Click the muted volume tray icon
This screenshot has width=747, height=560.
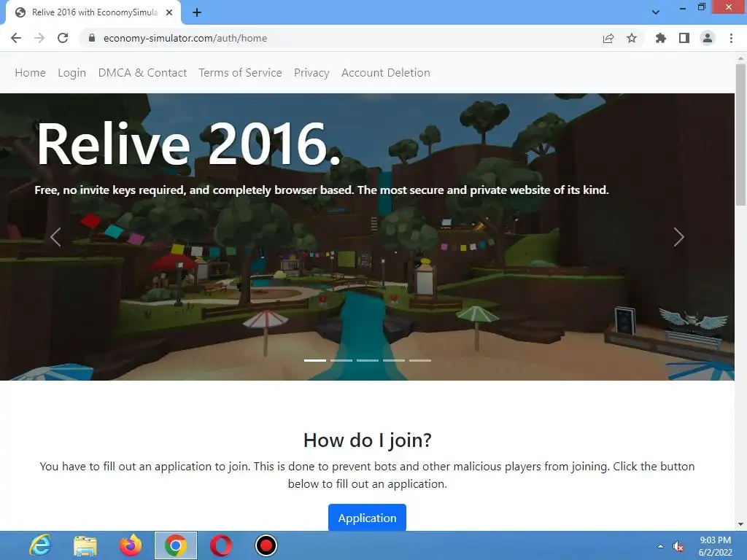pos(678,546)
